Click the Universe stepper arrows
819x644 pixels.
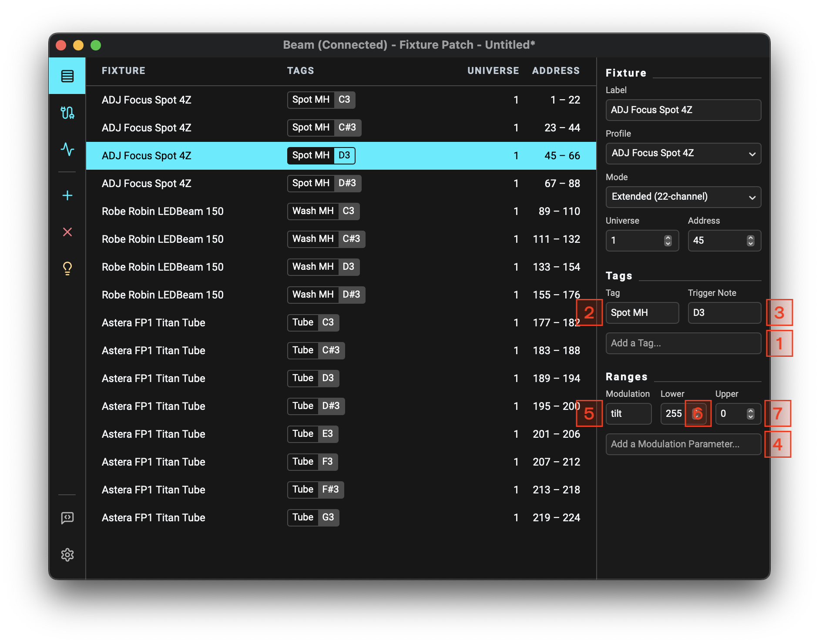click(668, 241)
